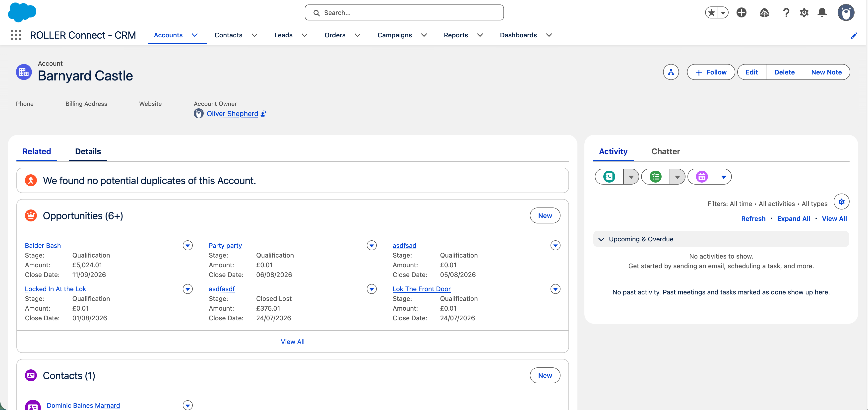Open the Setup gear menu

(804, 12)
